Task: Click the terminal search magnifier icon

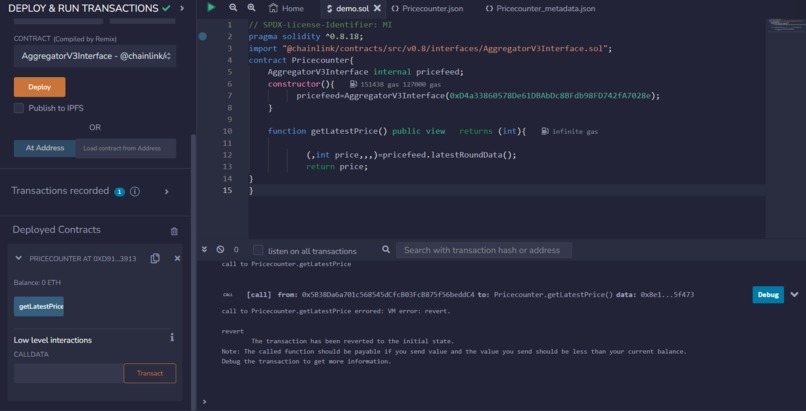Action: (x=386, y=250)
